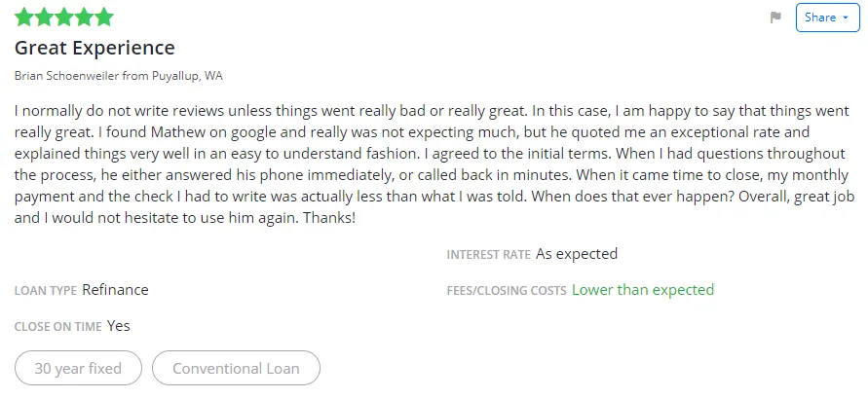Click the CLOSE ON TIME label
The width and height of the screenshot is (868, 399).
point(58,327)
